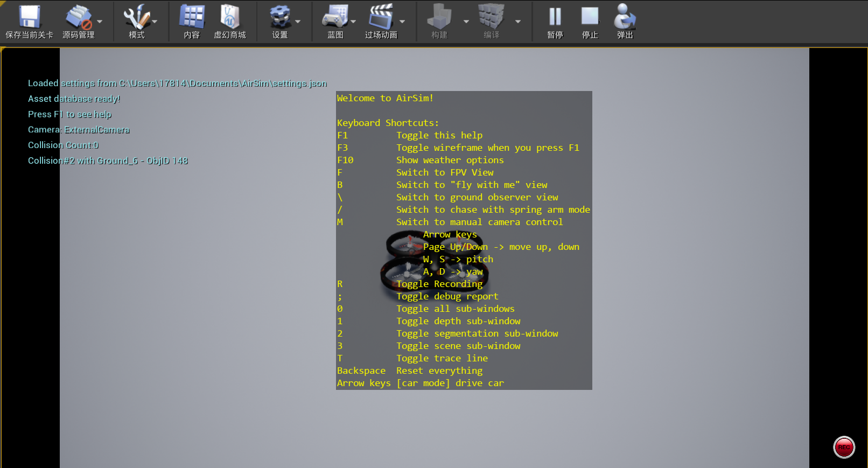Viewport: 868px width, 468px height.
Task: Click 'Toggle wireframe when you press F1' line
Action: (x=488, y=148)
